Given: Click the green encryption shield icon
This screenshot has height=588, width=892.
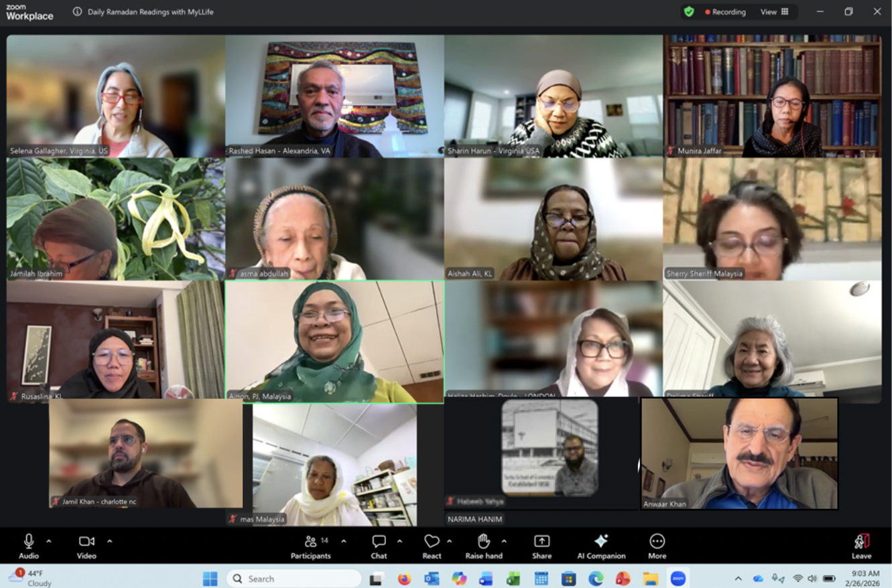Looking at the screenshot, I should pyautogui.click(x=689, y=11).
